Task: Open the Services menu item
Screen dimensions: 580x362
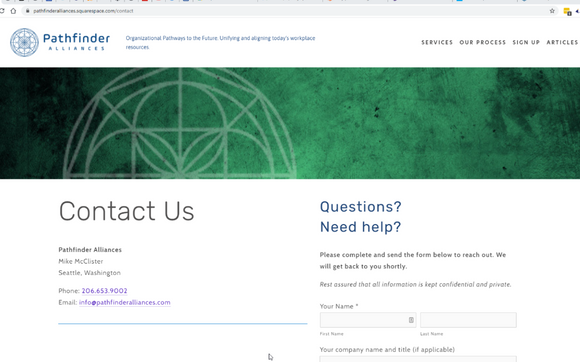Action: [x=437, y=43]
